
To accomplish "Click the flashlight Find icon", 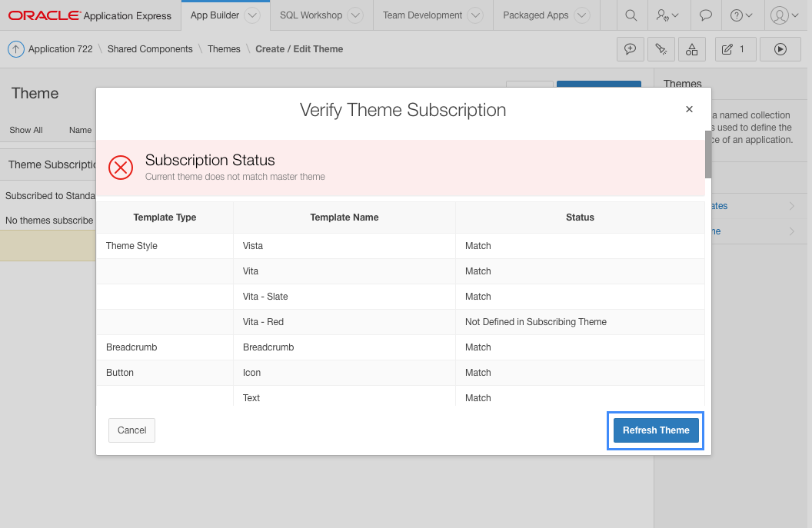I will click(661, 49).
